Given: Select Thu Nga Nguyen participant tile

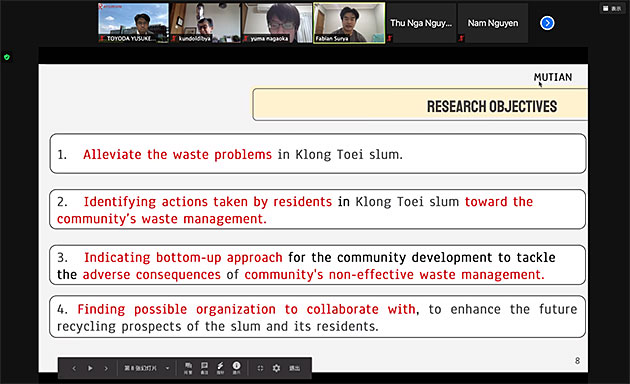Looking at the screenshot, I should (421, 23).
